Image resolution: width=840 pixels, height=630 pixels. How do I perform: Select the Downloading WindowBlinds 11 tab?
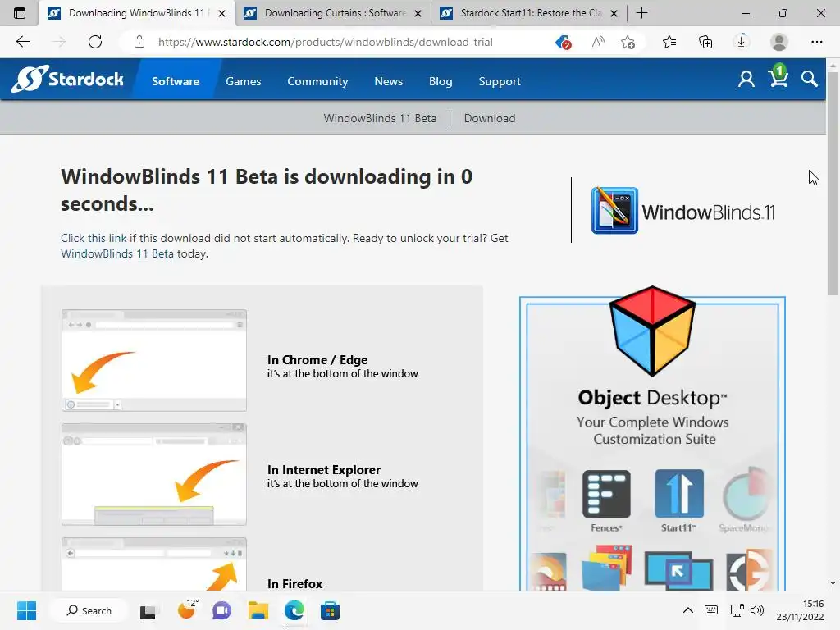(x=137, y=13)
